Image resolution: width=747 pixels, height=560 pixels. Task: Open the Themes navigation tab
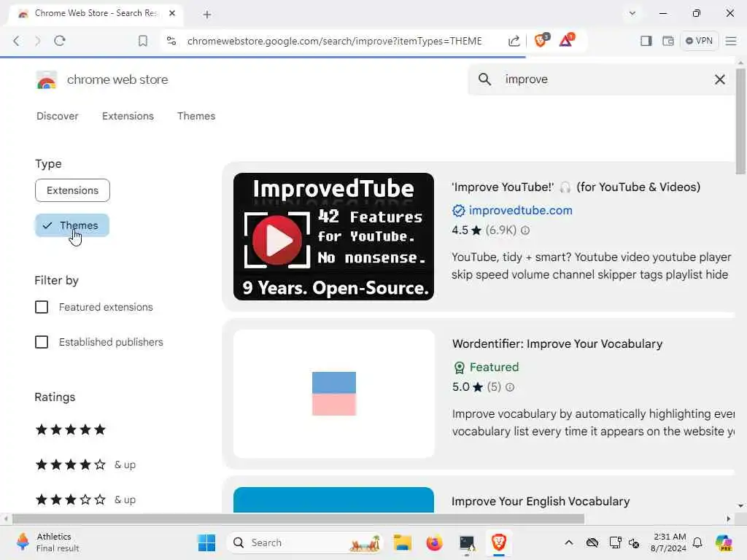tap(196, 116)
